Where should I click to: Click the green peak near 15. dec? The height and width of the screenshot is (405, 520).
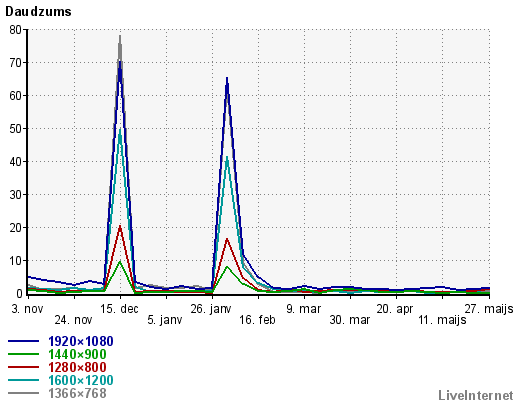120,262
